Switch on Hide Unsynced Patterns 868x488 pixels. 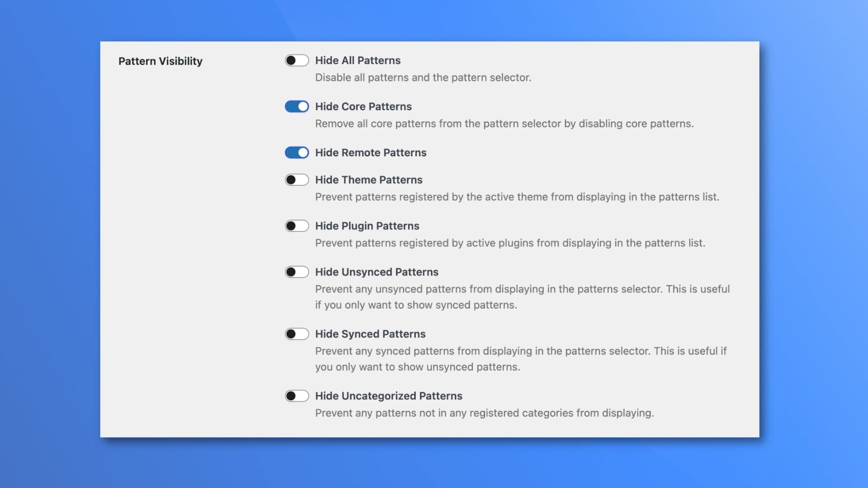[297, 272]
